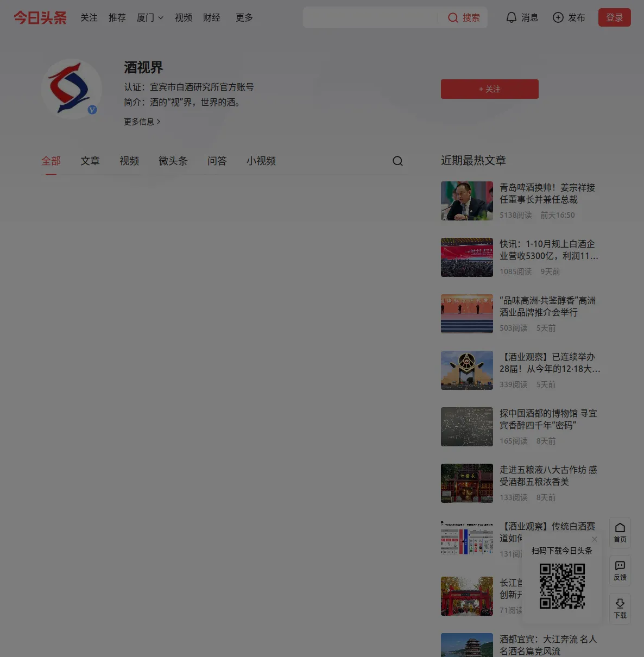Screen dimensions: 644x657
Task: Open 视频 in top navigation
Action: coord(184,17)
